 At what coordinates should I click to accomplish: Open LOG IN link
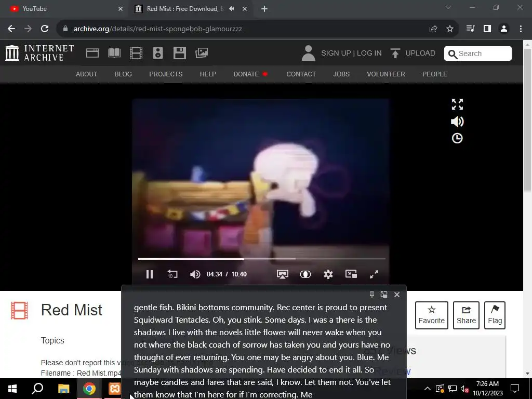click(x=369, y=54)
